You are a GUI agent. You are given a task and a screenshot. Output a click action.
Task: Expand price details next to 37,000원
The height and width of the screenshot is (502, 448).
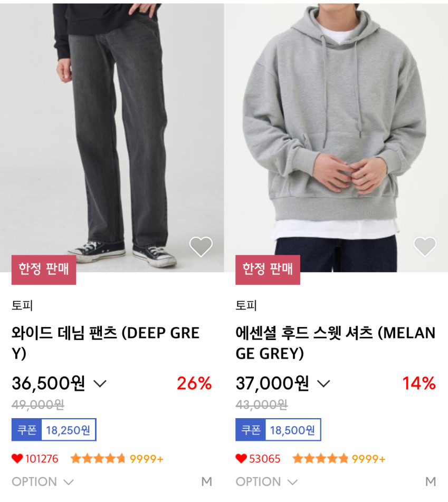[323, 384]
